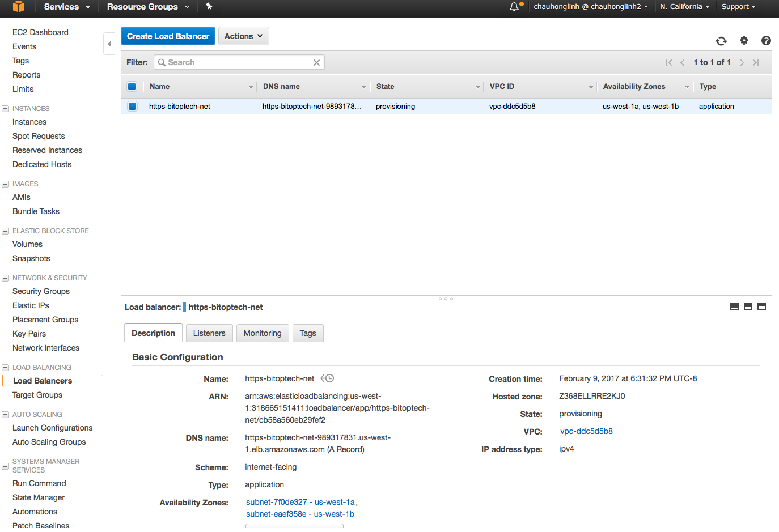Open the Actions dropdown
Viewport: 779px width, 532px height.
(x=243, y=36)
